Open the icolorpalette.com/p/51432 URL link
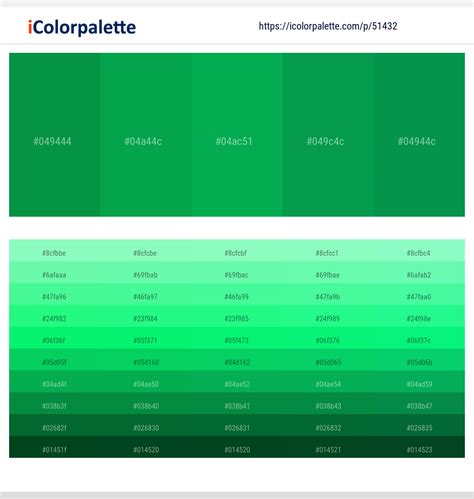 click(328, 26)
